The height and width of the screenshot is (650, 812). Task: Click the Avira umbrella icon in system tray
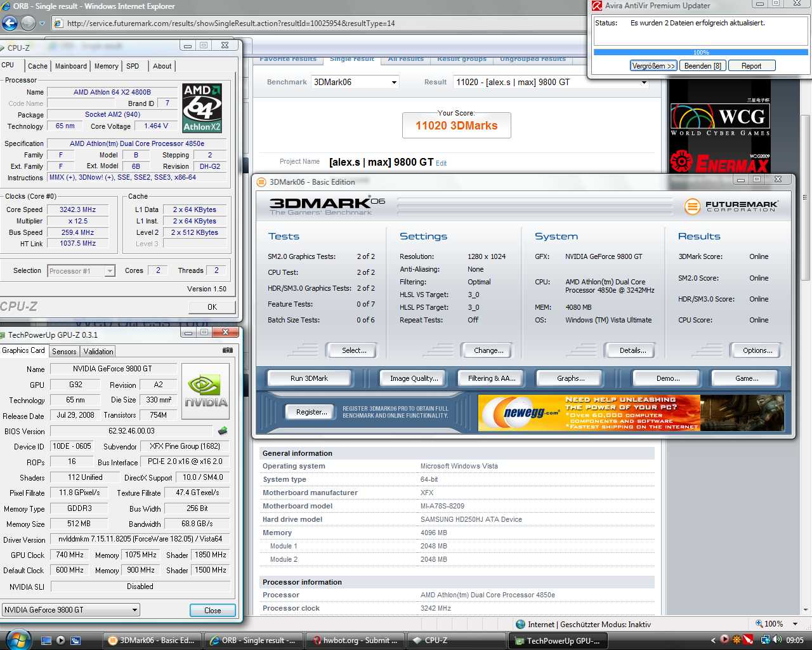tap(748, 640)
